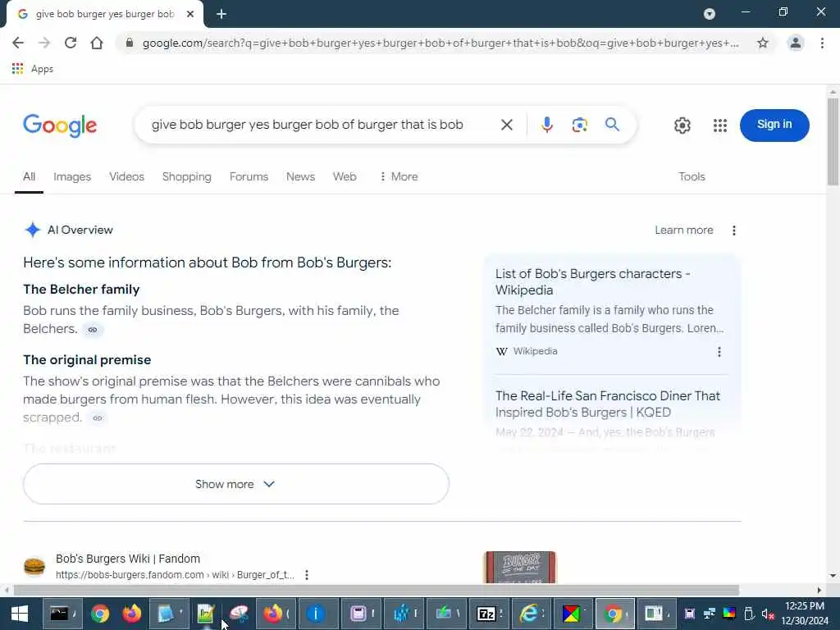Click the horizontal page scrollbar
840x630 pixels.
[376, 590]
